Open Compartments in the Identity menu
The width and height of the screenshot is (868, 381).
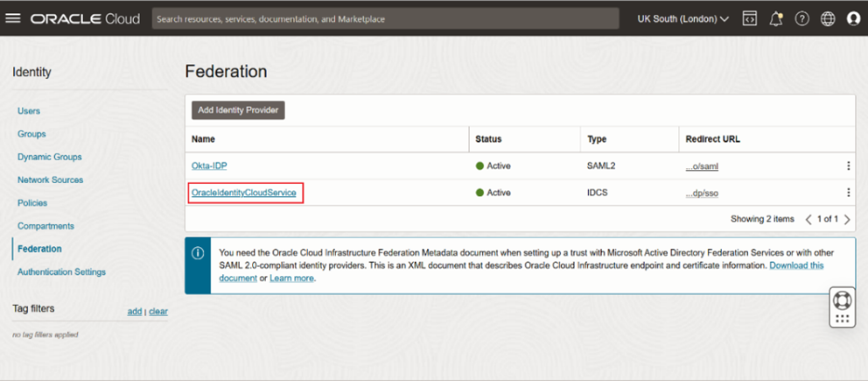(45, 226)
